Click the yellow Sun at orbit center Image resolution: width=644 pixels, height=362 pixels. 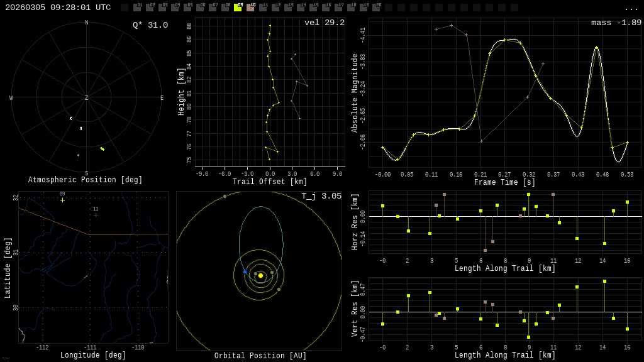coord(260,275)
